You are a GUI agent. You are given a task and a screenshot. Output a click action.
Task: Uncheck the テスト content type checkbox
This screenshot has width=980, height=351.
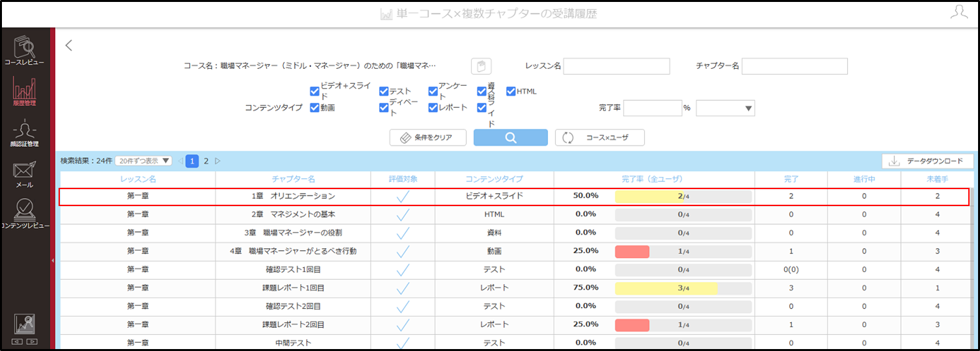(x=384, y=92)
